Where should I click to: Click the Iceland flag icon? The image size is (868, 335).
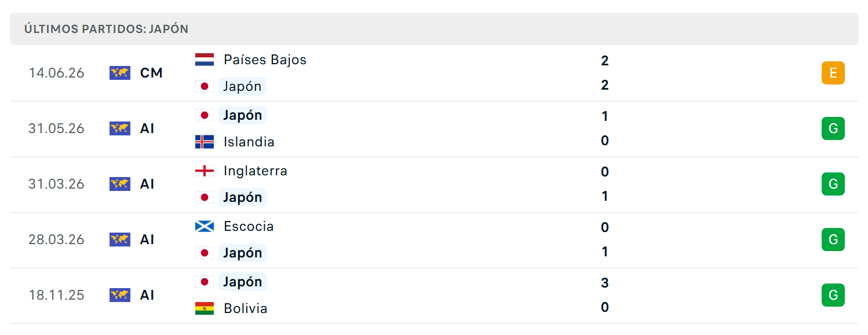coord(205,142)
